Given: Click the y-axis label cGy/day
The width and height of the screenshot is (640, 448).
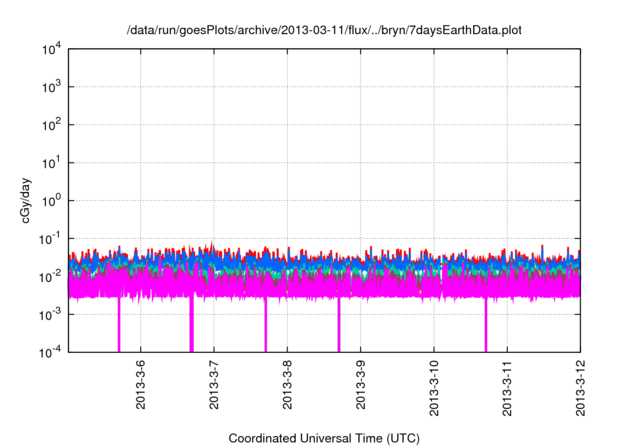Looking at the screenshot, I should (x=25, y=200).
